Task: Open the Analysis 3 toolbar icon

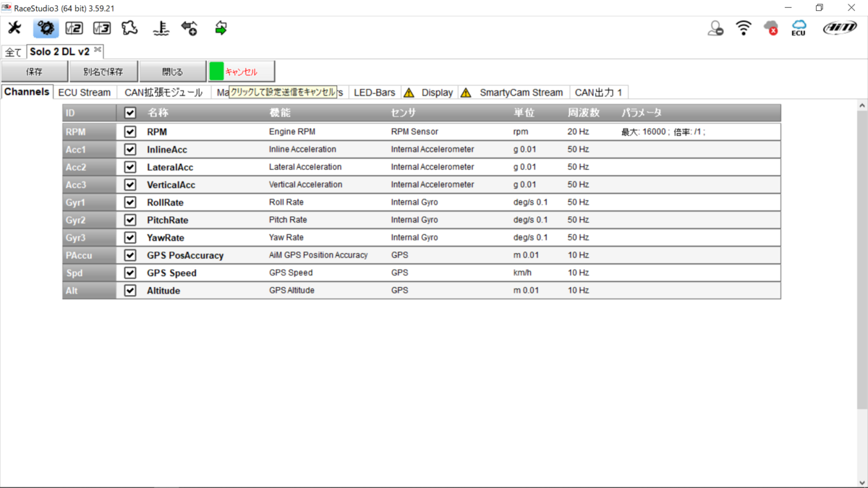Action: [x=102, y=28]
